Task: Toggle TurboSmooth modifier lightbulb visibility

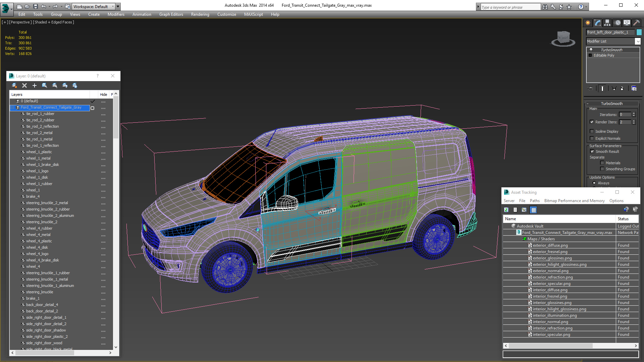Action: pos(591,50)
